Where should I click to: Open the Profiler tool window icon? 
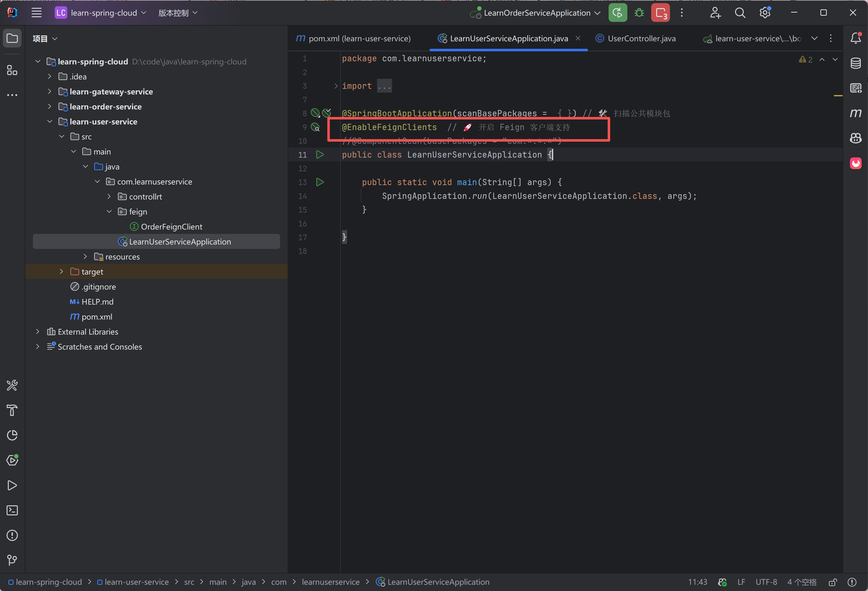click(12, 435)
